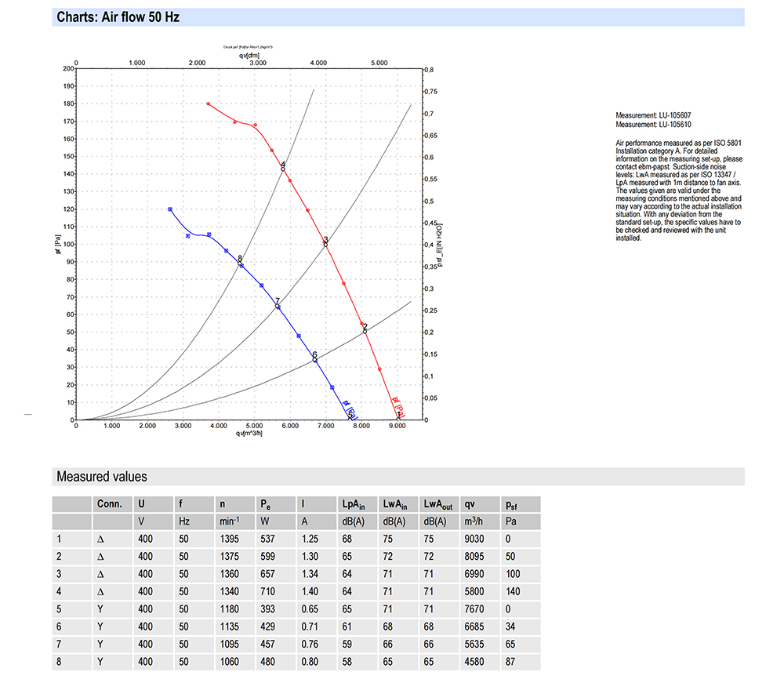
Task: Select the current value 1.34 in row 3
Action: pyautogui.click(x=311, y=574)
